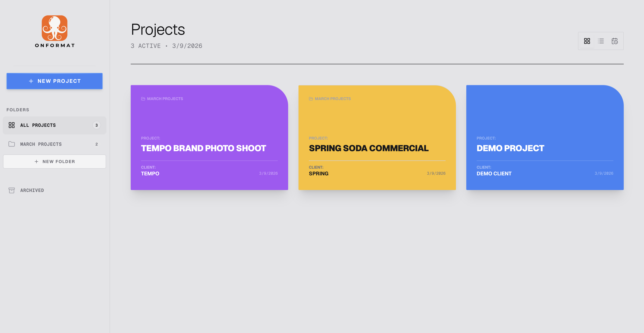This screenshot has width=644, height=333.
Task: Select All Projects in the sidebar
Action: [38, 125]
